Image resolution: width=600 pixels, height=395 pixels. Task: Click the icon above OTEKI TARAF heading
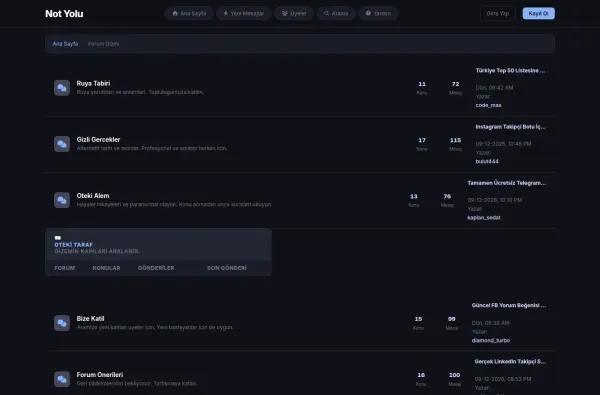click(x=57, y=238)
